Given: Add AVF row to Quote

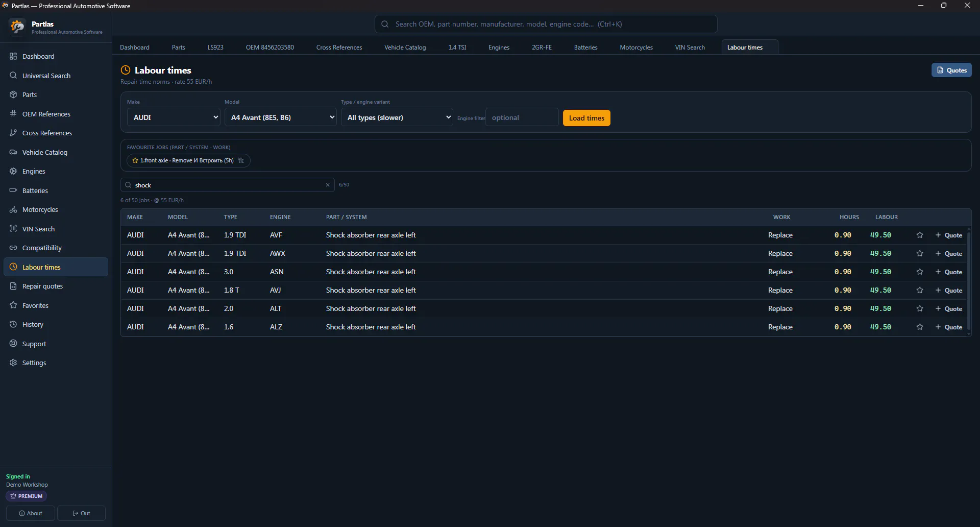Looking at the screenshot, I should [949, 235].
